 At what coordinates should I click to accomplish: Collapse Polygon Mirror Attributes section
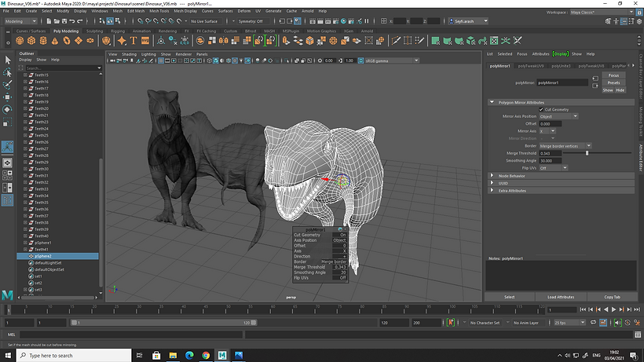[x=492, y=102]
